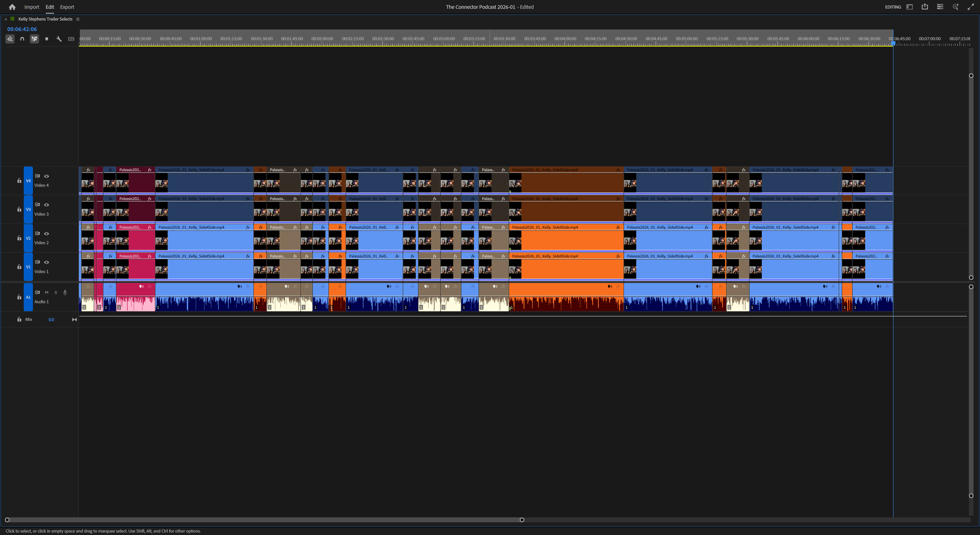Expand the panel layout control beside EDITING

[x=909, y=6]
